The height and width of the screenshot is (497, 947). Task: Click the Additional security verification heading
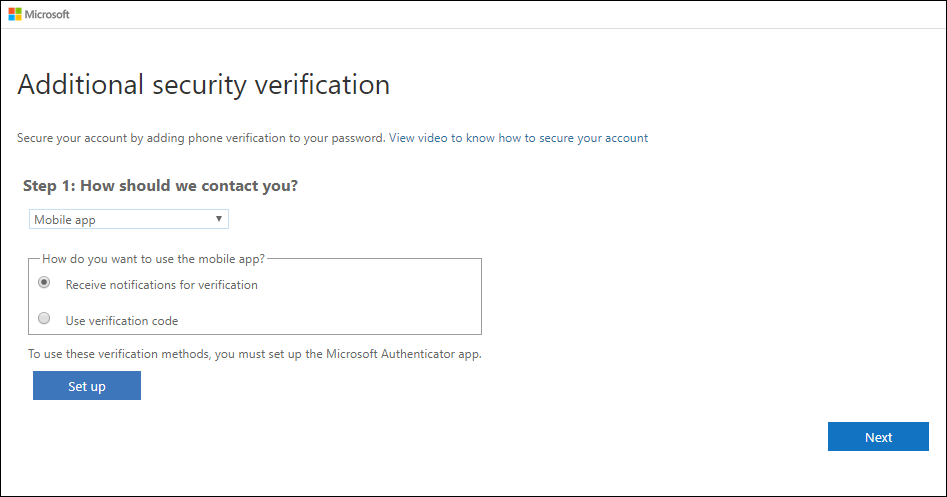tap(204, 85)
